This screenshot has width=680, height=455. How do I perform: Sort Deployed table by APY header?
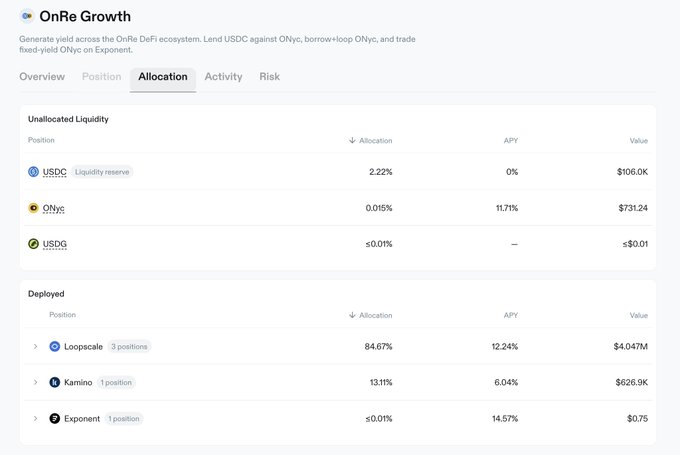click(511, 315)
